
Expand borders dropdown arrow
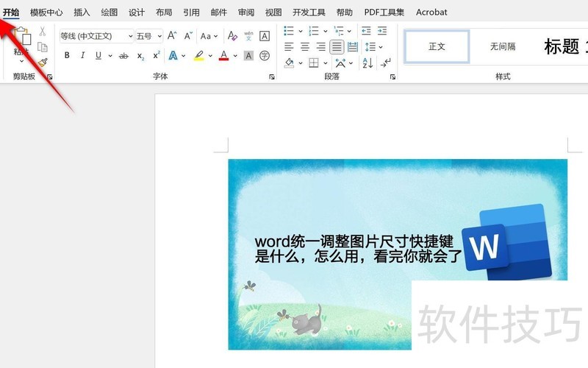pos(325,63)
